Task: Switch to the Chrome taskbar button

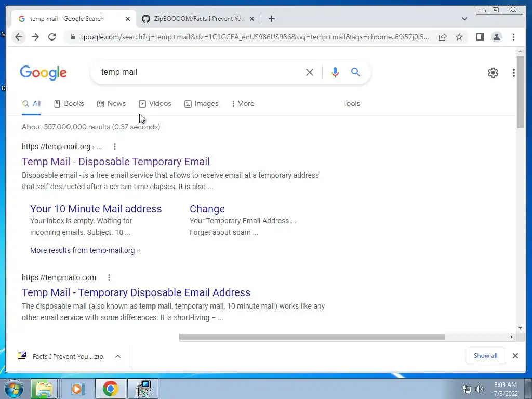Action: pos(111,389)
